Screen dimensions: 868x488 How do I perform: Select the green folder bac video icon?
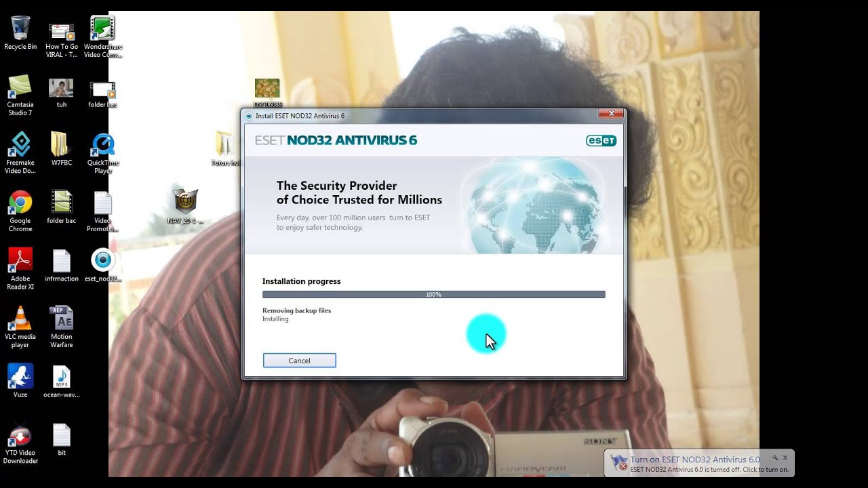coord(62,207)
